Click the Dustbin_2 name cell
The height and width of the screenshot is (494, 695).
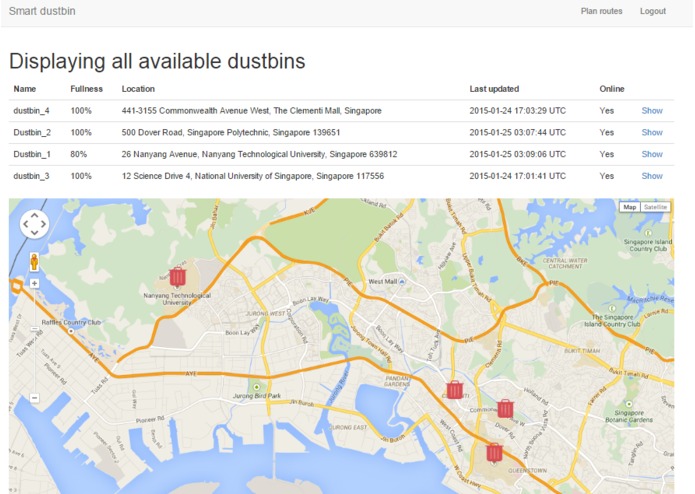coord(32,132)
